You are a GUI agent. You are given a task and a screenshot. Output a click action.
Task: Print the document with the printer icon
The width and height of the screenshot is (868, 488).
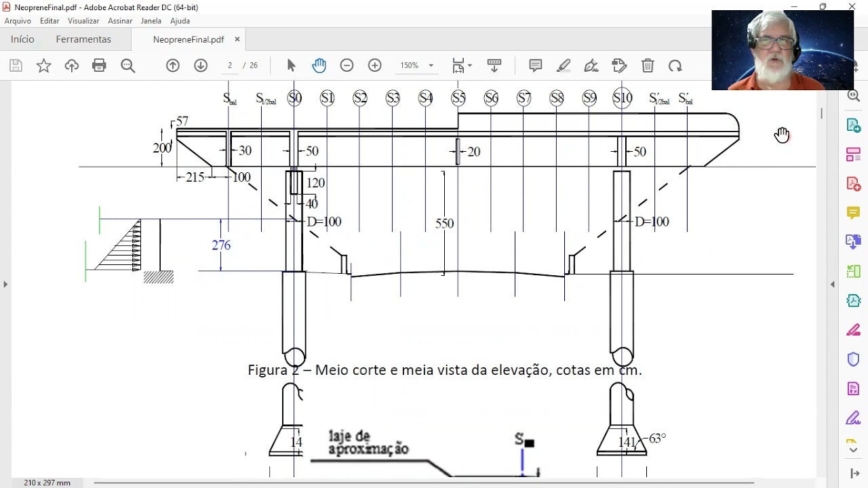point(99,66)
